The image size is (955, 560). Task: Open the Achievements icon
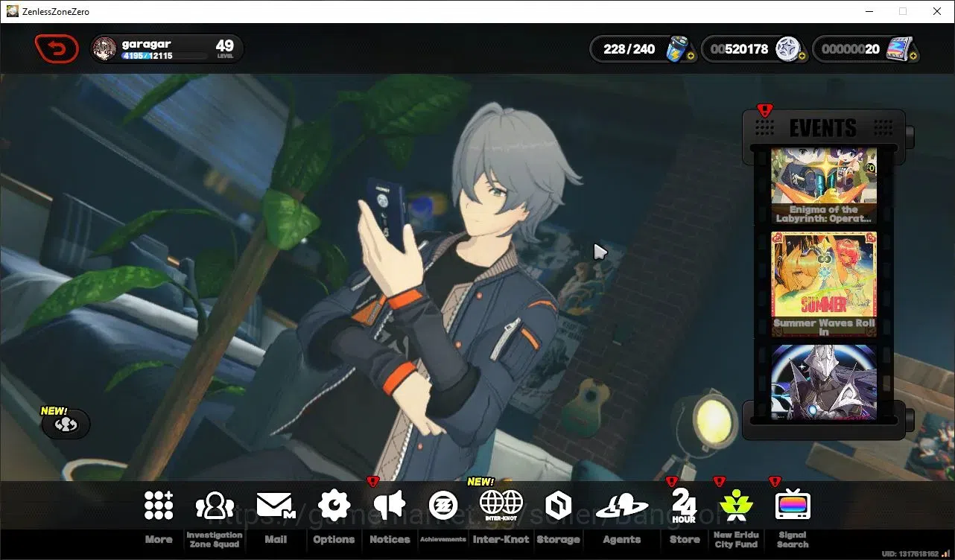click(443, 506)
